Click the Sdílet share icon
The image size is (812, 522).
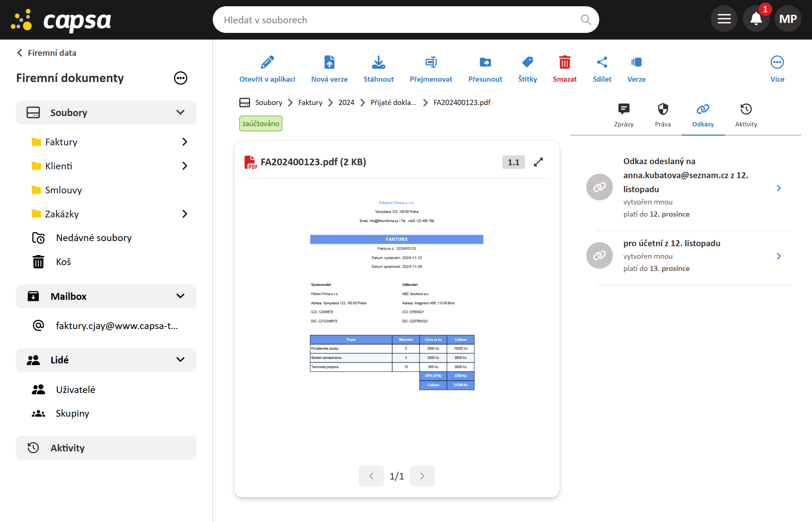(x=602, y=63)
